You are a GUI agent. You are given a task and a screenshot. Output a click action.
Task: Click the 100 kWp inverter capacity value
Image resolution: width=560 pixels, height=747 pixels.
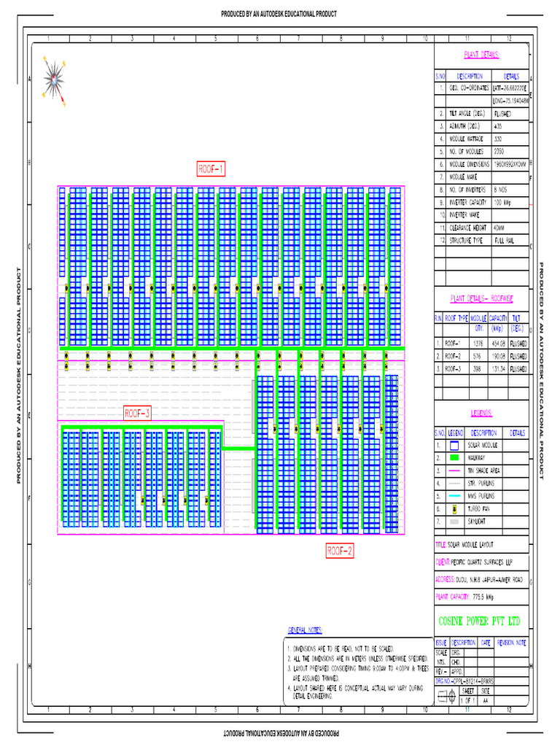[502, 203]
